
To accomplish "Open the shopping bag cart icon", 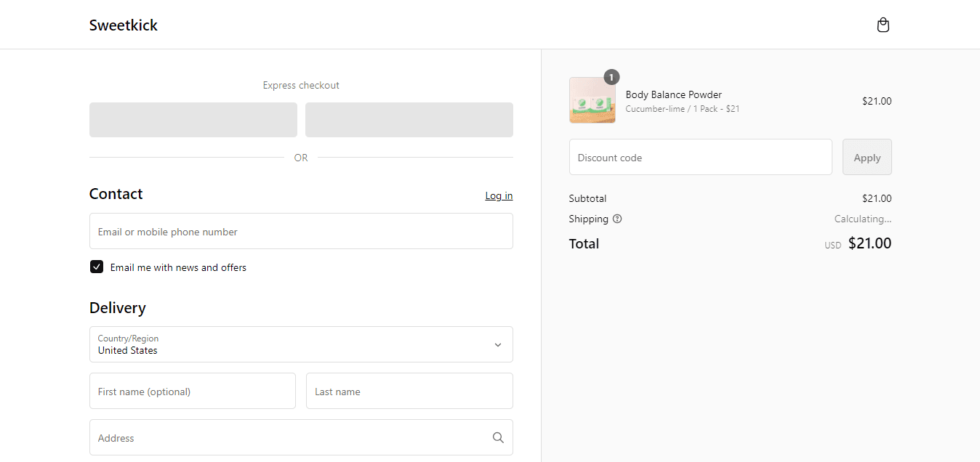I will tap(883, 25).
